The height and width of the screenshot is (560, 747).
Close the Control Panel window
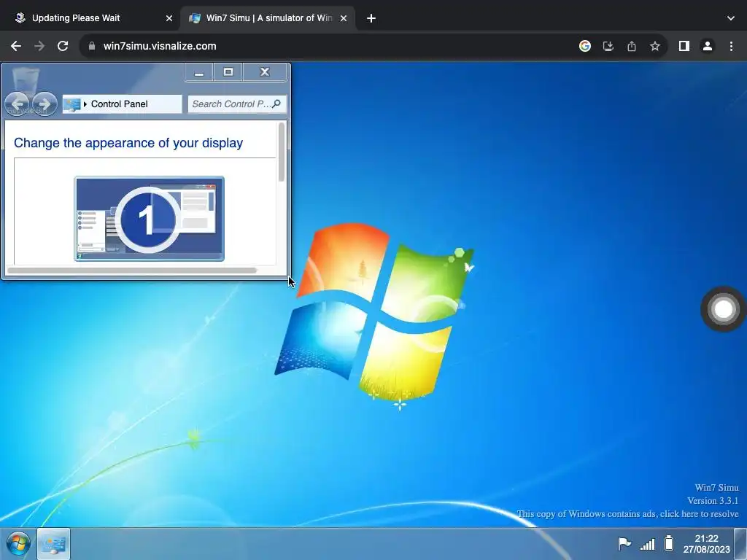click(265, 72)
